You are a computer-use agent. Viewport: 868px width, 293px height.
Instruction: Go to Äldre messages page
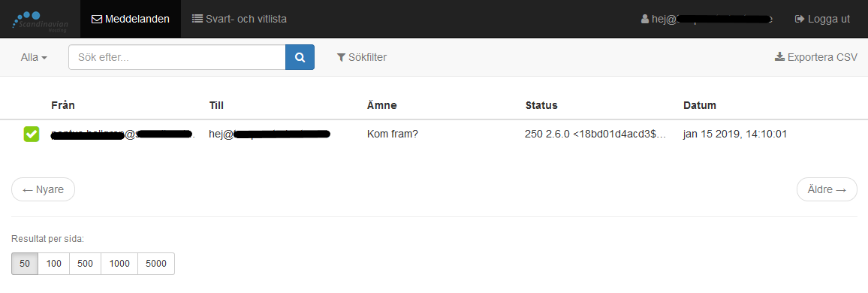pos(827,189)
